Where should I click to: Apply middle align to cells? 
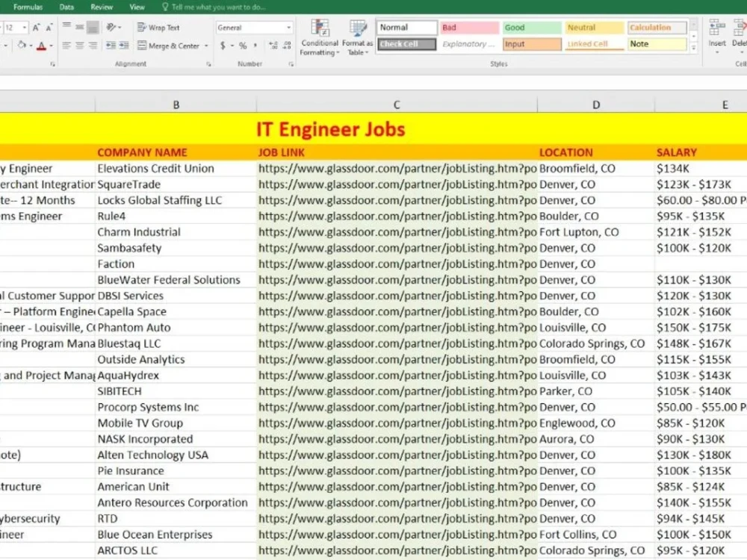pyautogui.click(x=80, y=27)
